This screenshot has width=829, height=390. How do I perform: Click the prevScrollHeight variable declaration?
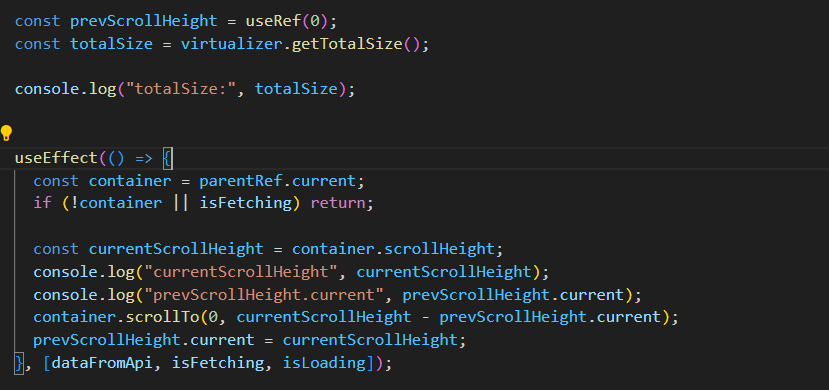pyautogui.click(x=144, y=21)
